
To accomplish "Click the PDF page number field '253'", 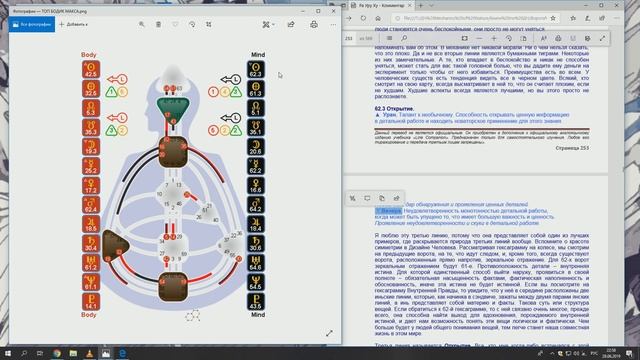I will (x=349, y=38).
